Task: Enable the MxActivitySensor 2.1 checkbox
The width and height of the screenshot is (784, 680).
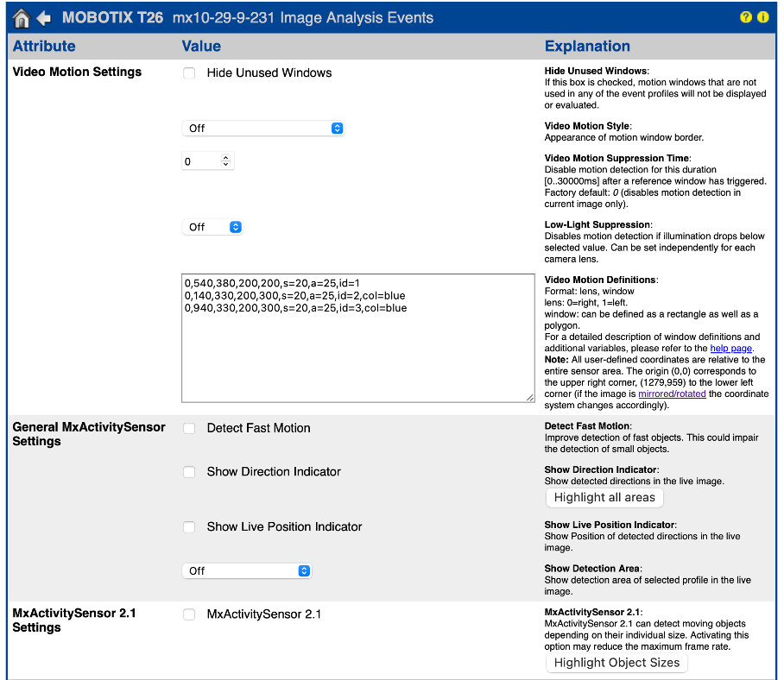Action: click(x=189, y=614)
